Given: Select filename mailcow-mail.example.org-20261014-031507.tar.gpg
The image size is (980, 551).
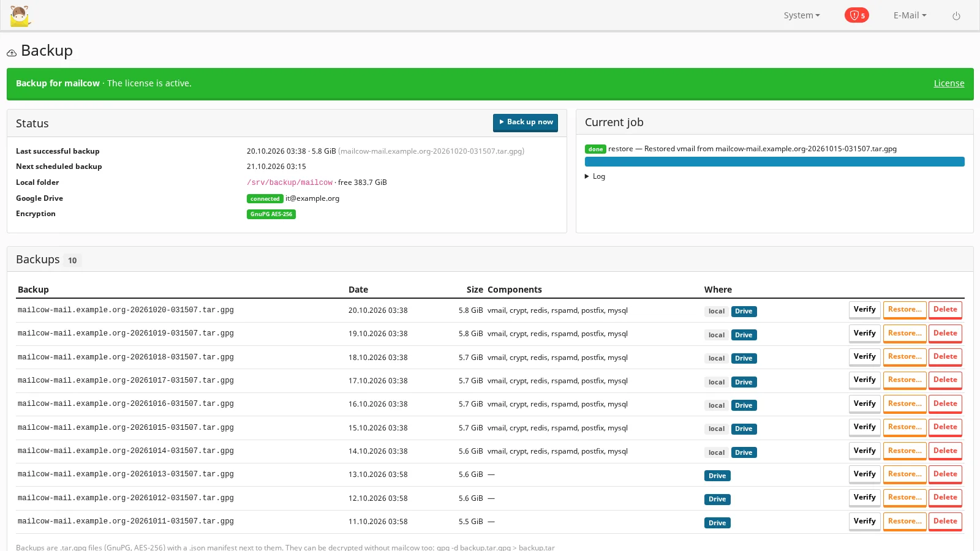Looking at the screenshot, I should 126,451.
